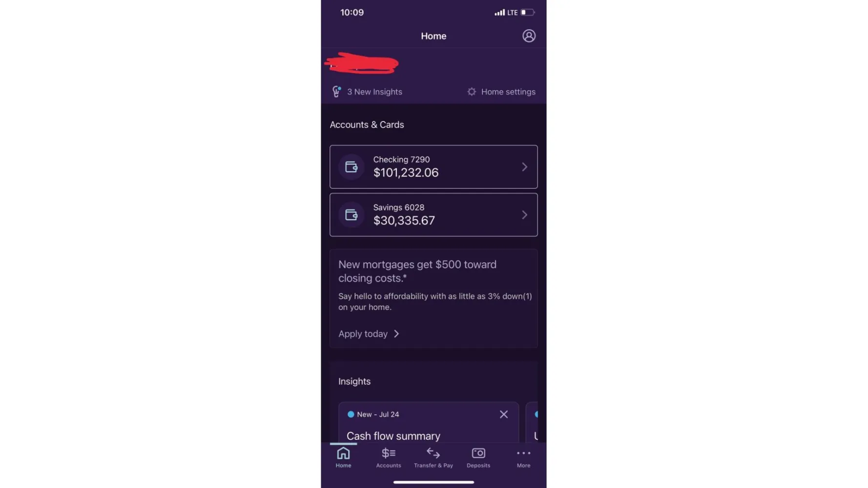Open the Deposits camera icon
Viewport: 868px width, 488px height.
click(478, 453)
